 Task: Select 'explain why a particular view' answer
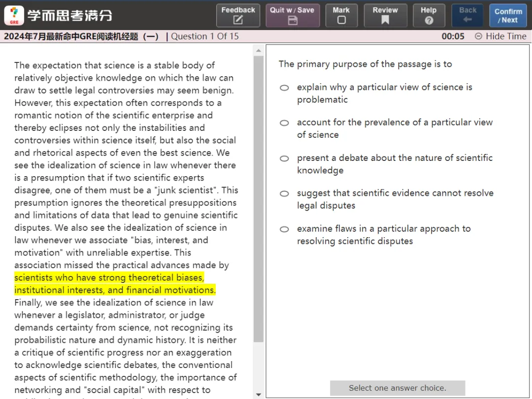(x=284, y=88)
